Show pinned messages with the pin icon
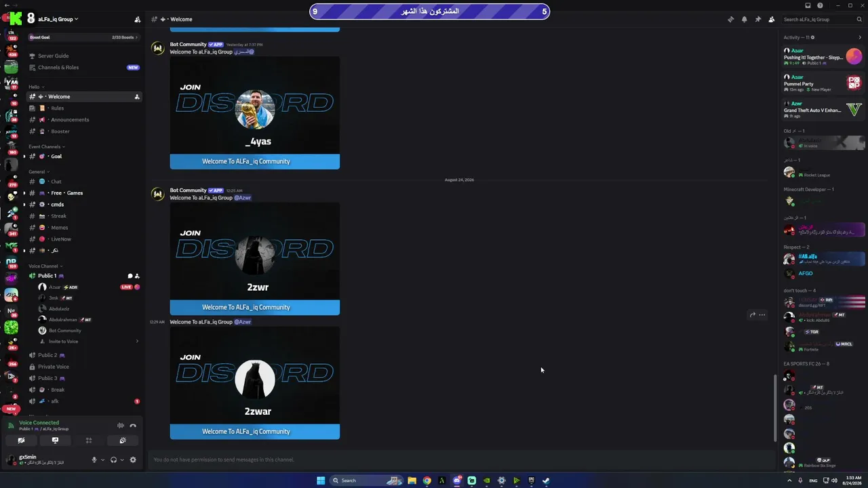This screenshot has height=488, width=868. 757,19
